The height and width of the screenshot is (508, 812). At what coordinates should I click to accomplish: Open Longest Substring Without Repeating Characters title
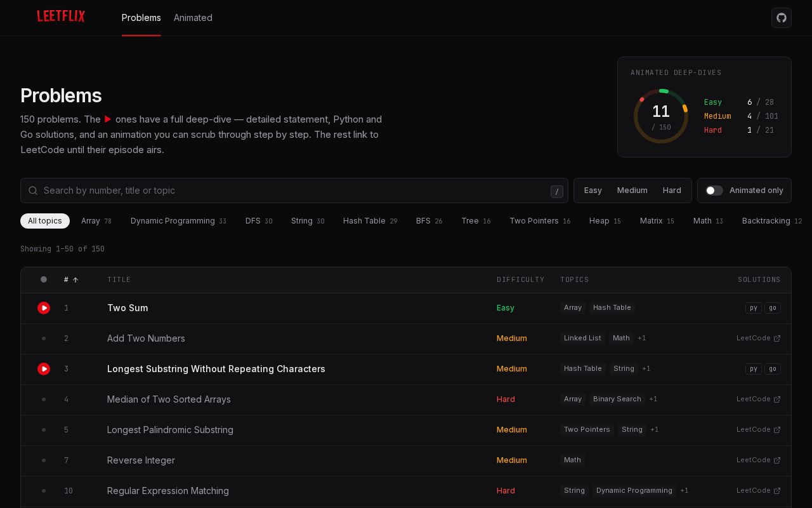click(216, 369)
